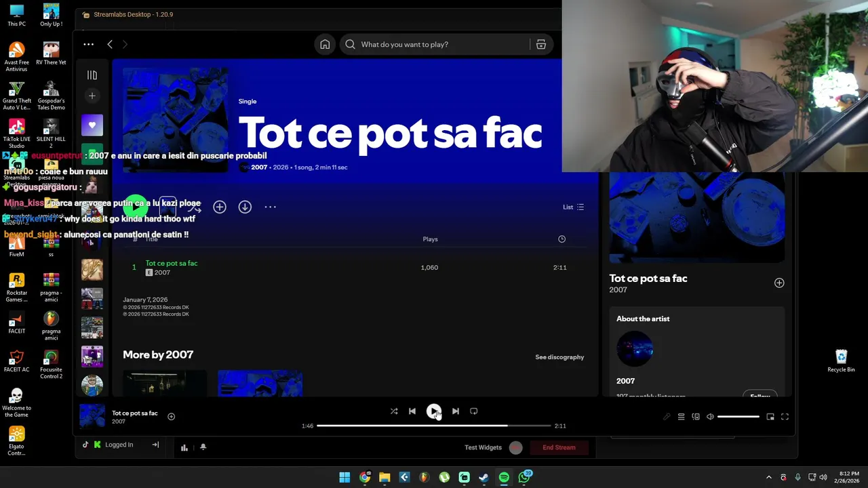Show hidden system tray icons
The width and height of the screenshot is (868, 488).
coord(768,478)
